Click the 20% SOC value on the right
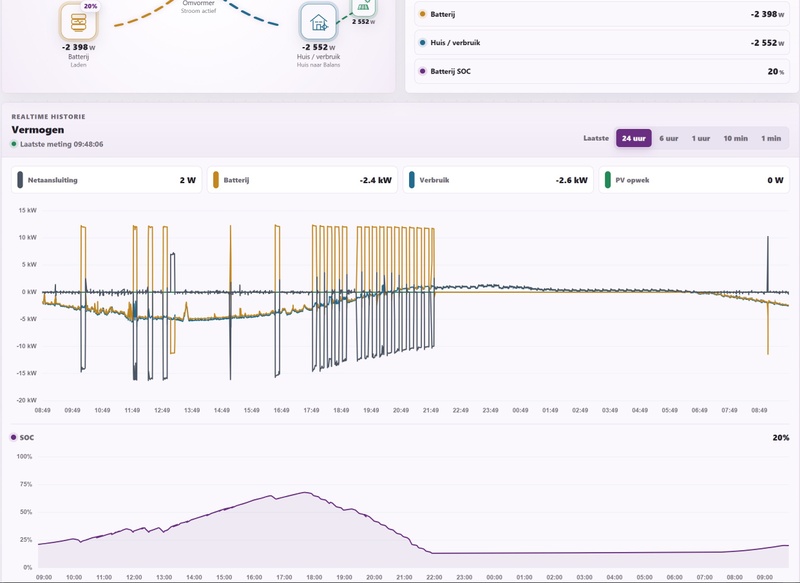Screen dimensions: 800x583 [781, 438]
